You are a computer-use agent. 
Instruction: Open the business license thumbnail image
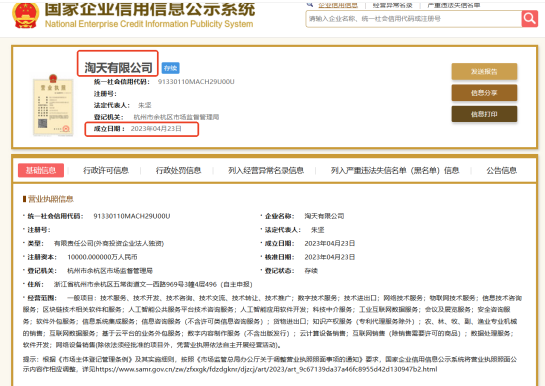(x=53, y=105)
